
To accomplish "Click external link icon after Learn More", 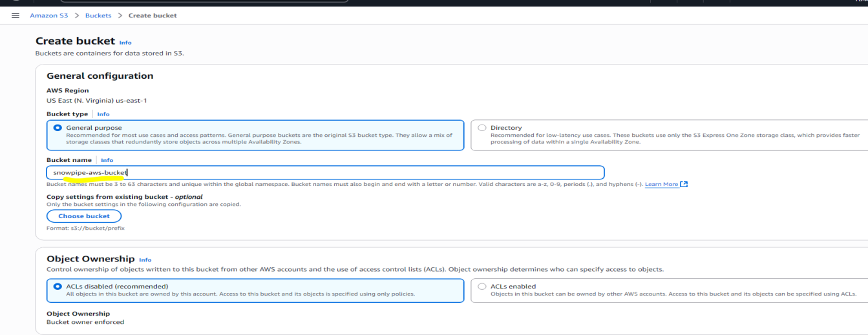I will point(684,185).
